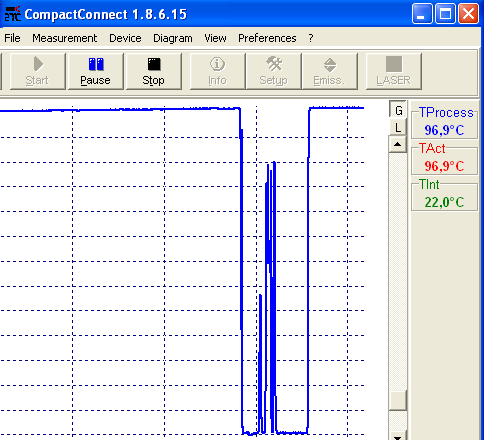The image size is (484, 440).
Task: Open the Emiss. emissivity setting
Action: point(330,71)
